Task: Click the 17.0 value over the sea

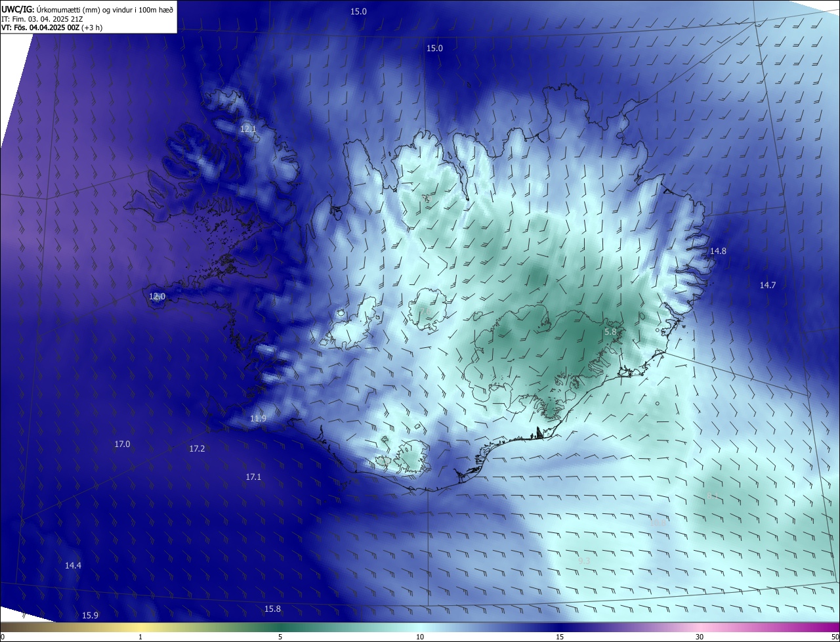Action: (x=123, y=444)
